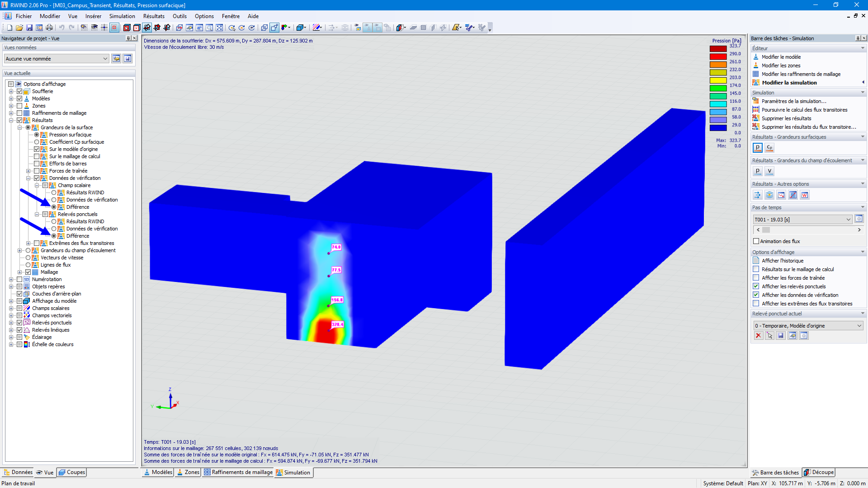Screen dimensions: 868x488
Task: Open the Pas de temps T001 dropdown
Action: coord(848,220)
